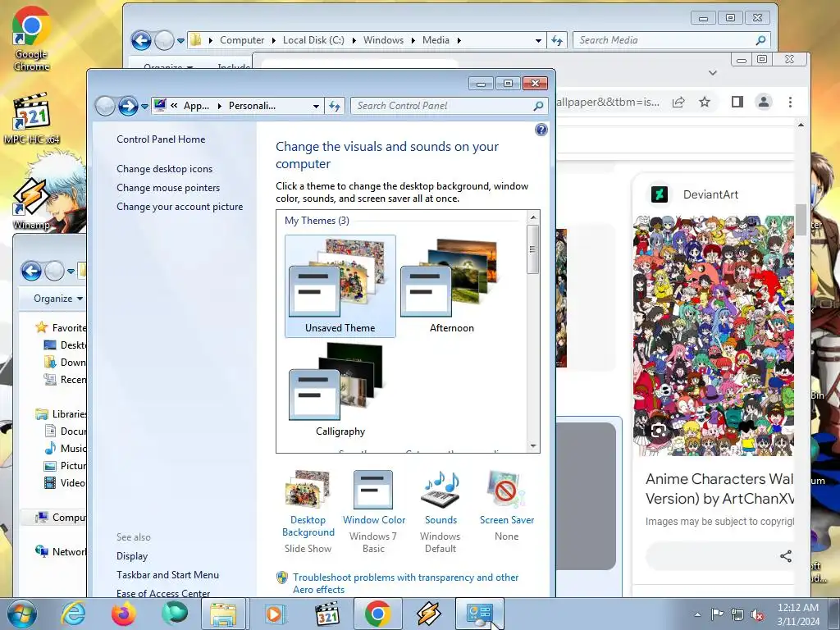Image resolution: width=840 pixels, height=630 pixels.
Task: Open the Anime Characters wallpaper image
Action: coord(714,336)
